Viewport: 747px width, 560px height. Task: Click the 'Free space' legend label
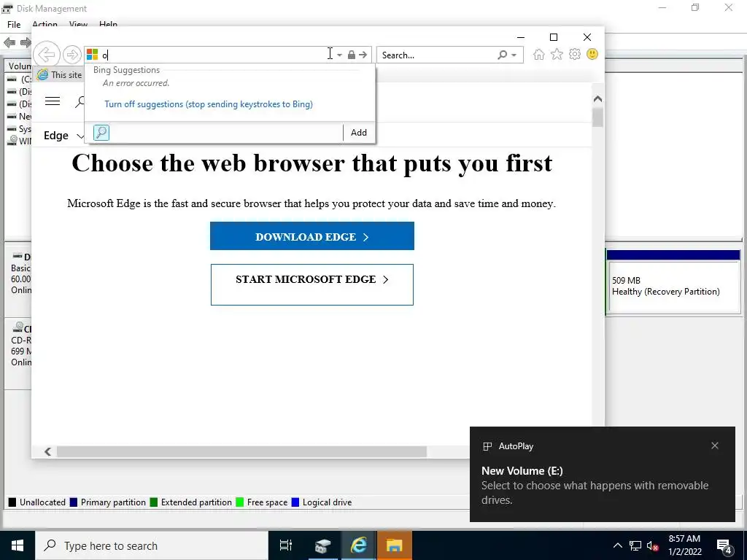267,502
